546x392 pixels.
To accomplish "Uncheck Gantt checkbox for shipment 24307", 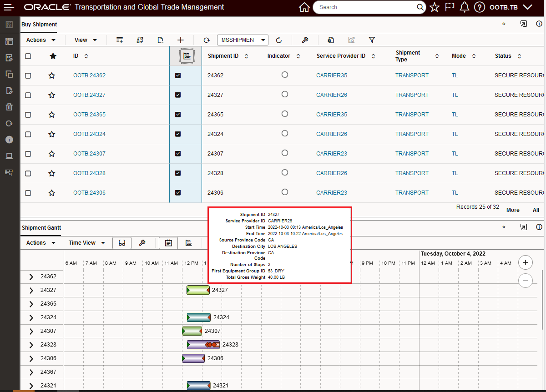I will [x=178, y=154].
